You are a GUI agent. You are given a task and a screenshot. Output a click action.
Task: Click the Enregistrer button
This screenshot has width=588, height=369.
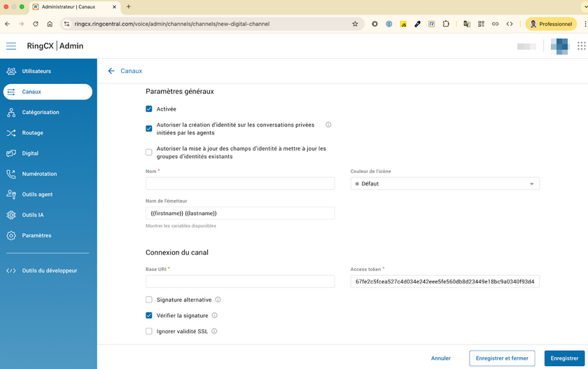(x=563, y=358)
